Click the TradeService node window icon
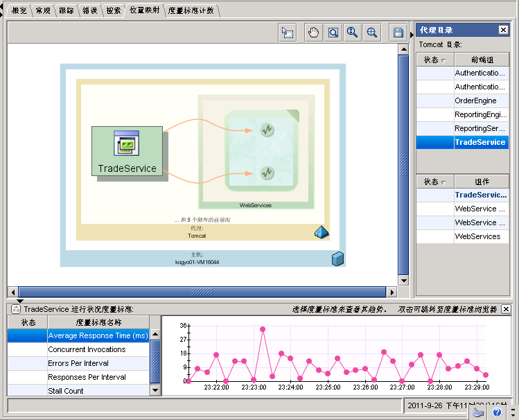 coord(126,143)
